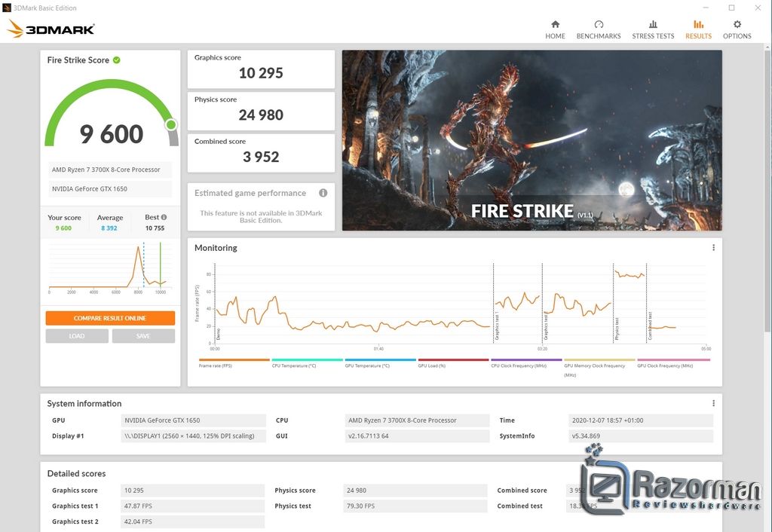Open the Benchmarks gauge icon

click(x=598, y=24)
